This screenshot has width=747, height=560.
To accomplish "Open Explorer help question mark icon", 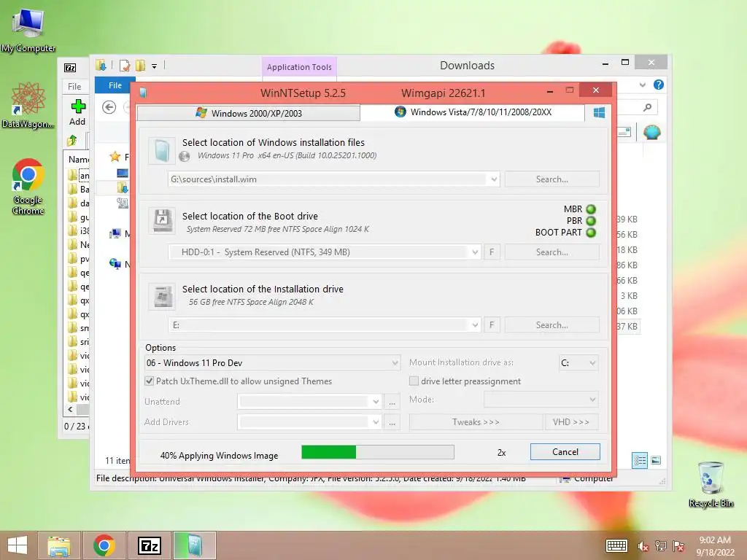I will point(659,85).
